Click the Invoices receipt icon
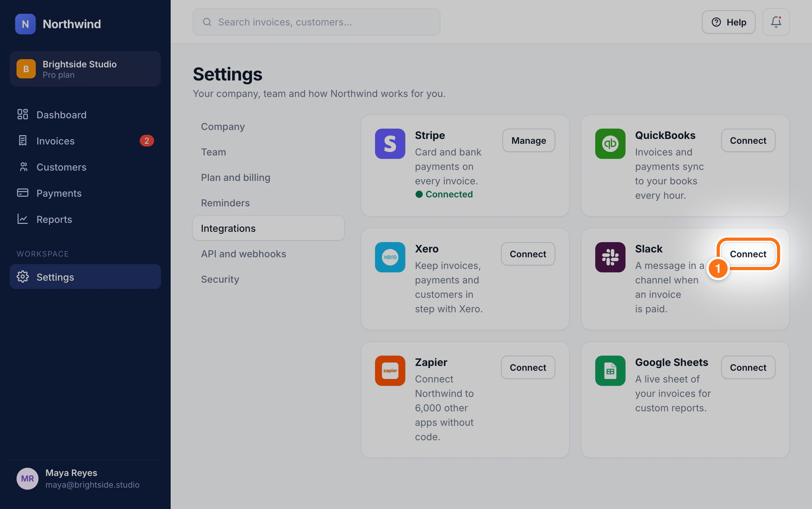Viewport: 812px width, 509px height. 23,141
